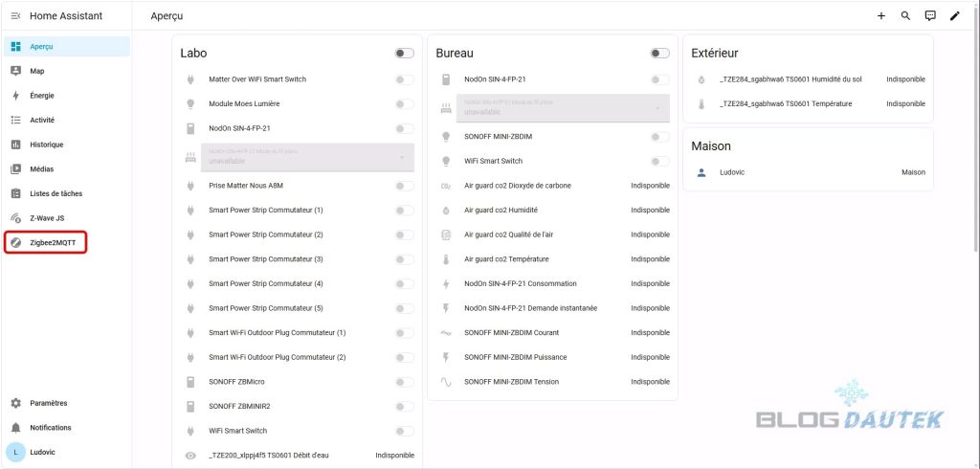The width and height of the screenshot is (980, 469).
Task: Toggle NodOn SIN-4-FP-21 switch in Labo
Action: 405,128
